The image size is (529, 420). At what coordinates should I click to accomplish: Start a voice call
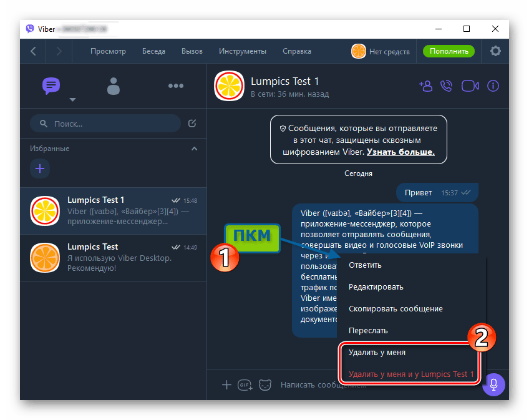tap(447, 85)
